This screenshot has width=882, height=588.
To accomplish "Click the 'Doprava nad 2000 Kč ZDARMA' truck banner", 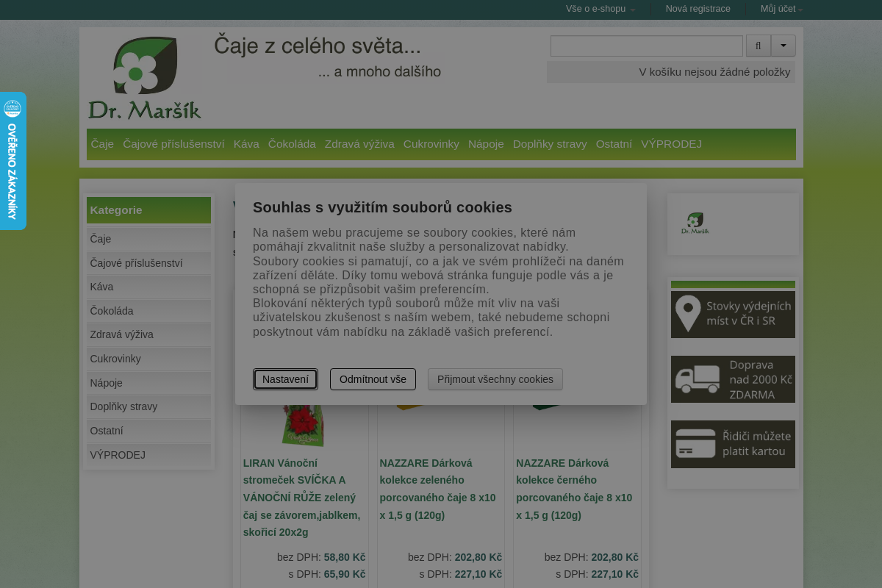I will pyautogui.click(x=733, y=379).
